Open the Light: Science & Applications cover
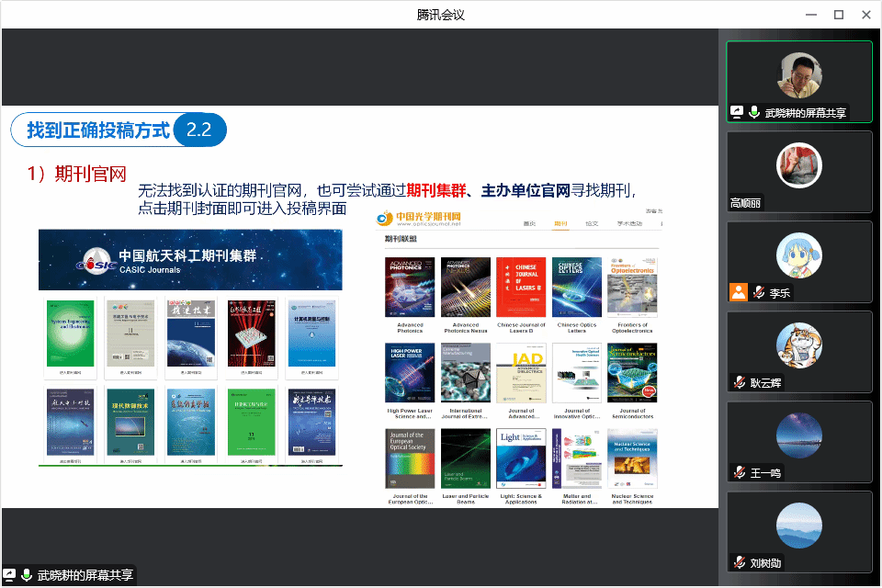The height and width of the screenshot is (588, 882). coord(521,458)
